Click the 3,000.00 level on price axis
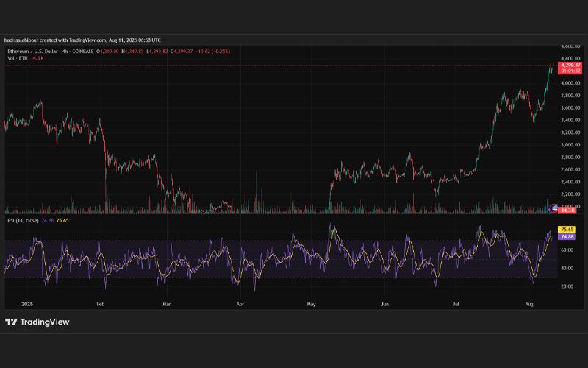Viewport: 588px width, 368px height. tap(571, 145)
